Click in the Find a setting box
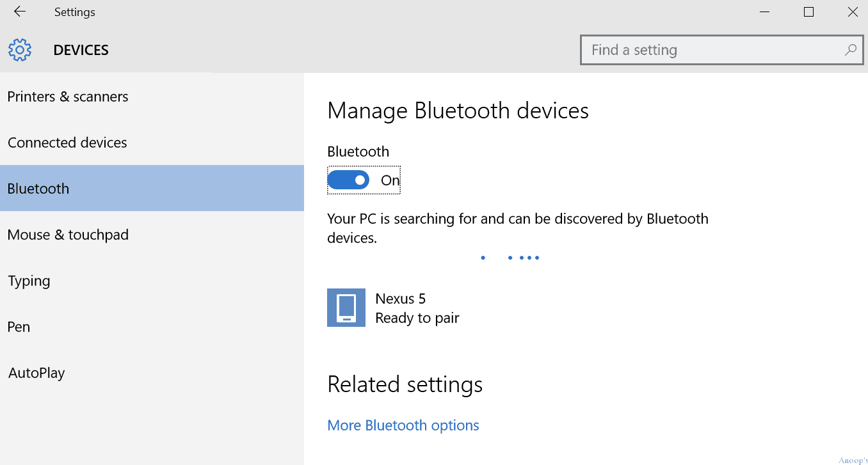Viewport: 868px width, 465px height. pos(721,50)
